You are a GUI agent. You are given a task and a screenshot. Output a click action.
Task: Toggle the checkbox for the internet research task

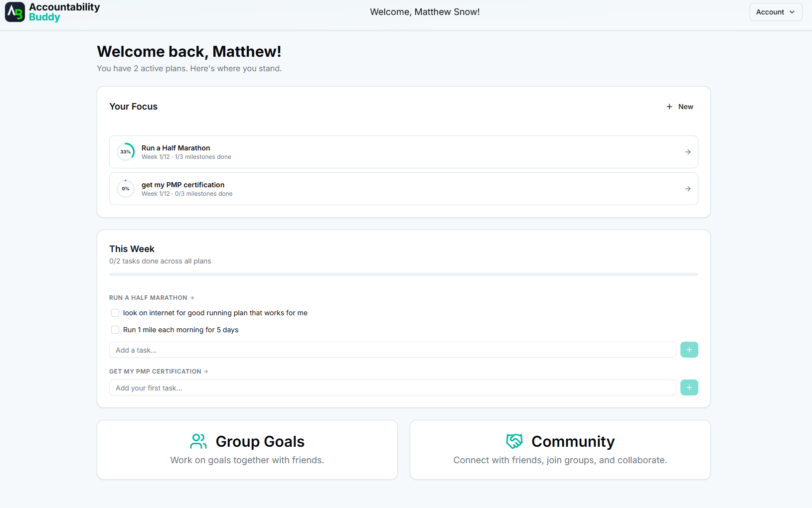[115, 313]
